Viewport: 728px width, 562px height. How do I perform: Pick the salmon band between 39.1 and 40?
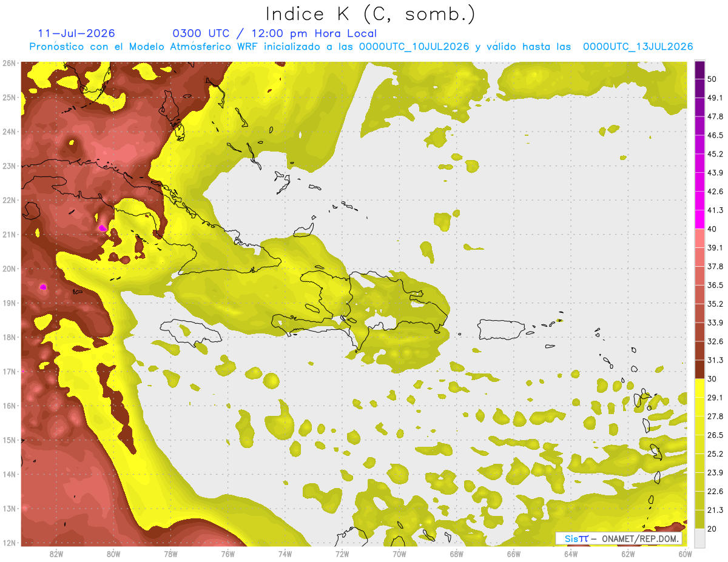(699, 238)
